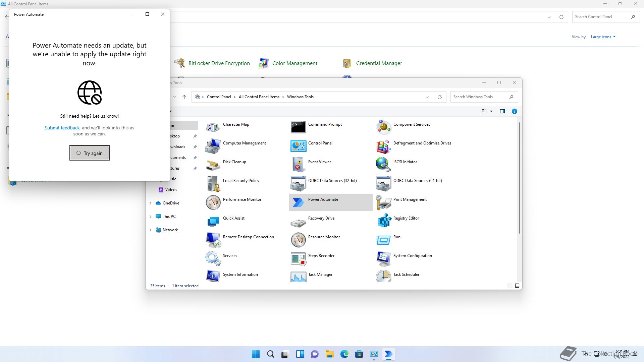The height and width of the screenshot is (362, 644).
Task: Select ODBC Data Sources (64-bit) icon
Action: pyautogui.click(x=383, y=183)
